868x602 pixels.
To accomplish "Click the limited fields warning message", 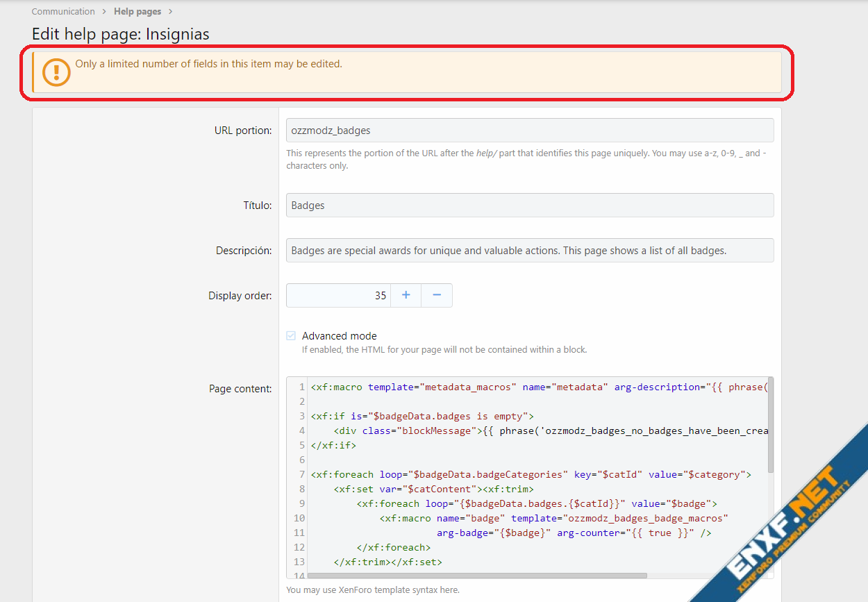I will pos(208,64).
